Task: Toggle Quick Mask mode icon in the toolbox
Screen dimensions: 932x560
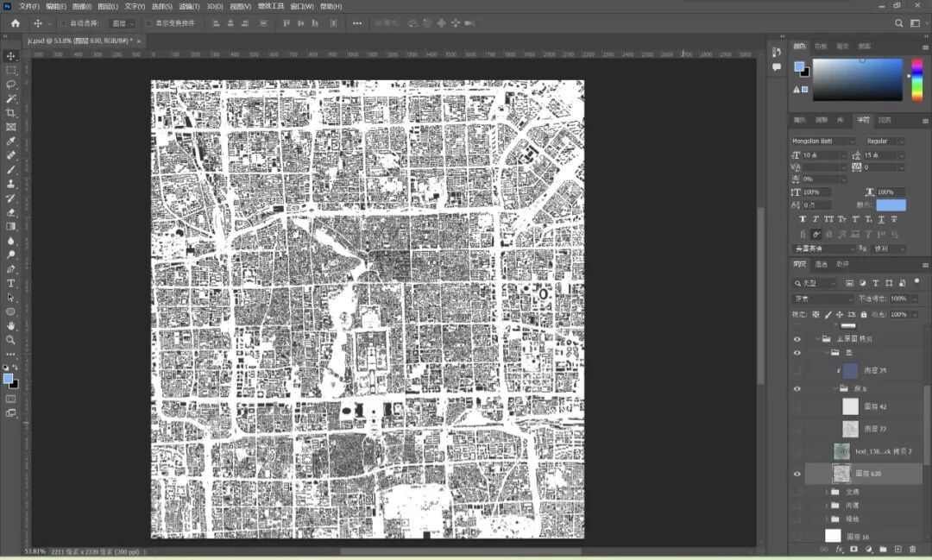Action: [x=10, y=399]
